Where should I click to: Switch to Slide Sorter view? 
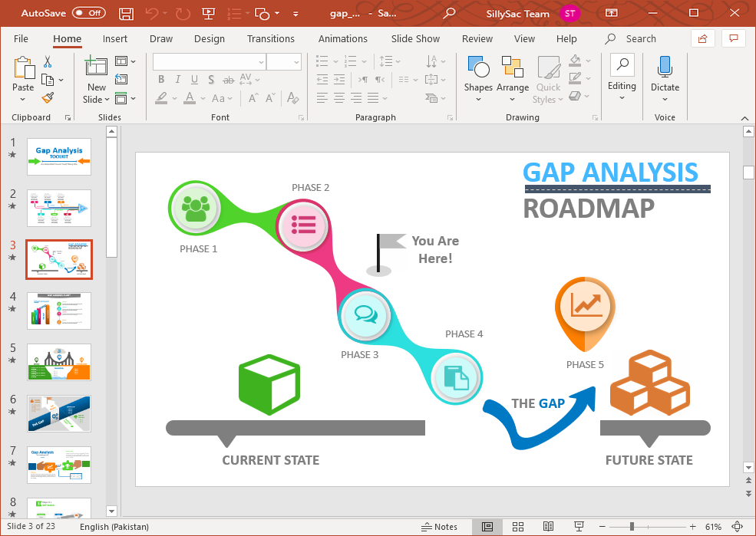(518, 527)
